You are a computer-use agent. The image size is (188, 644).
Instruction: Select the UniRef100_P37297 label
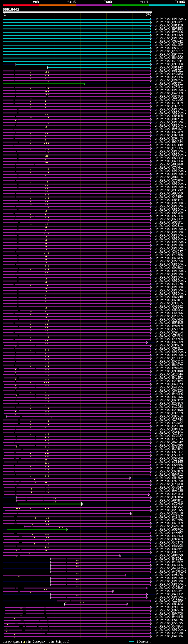(169, 106)
